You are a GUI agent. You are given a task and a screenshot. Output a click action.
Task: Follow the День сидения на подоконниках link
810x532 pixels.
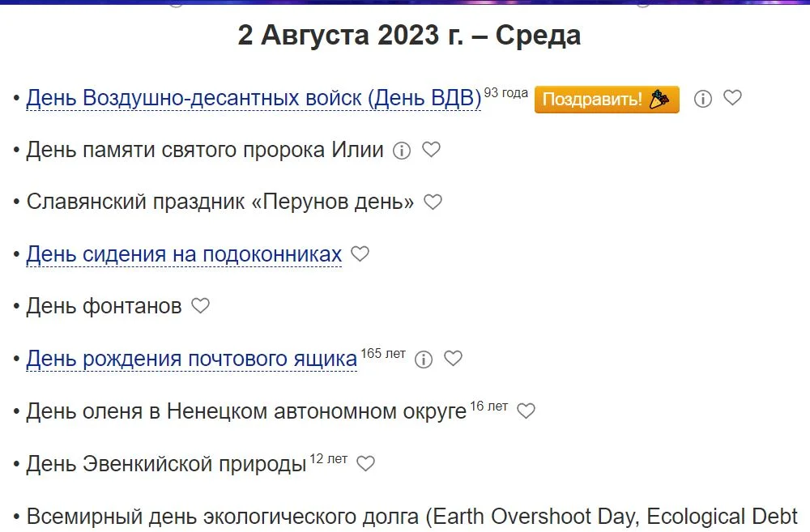[x=183, y=253]
